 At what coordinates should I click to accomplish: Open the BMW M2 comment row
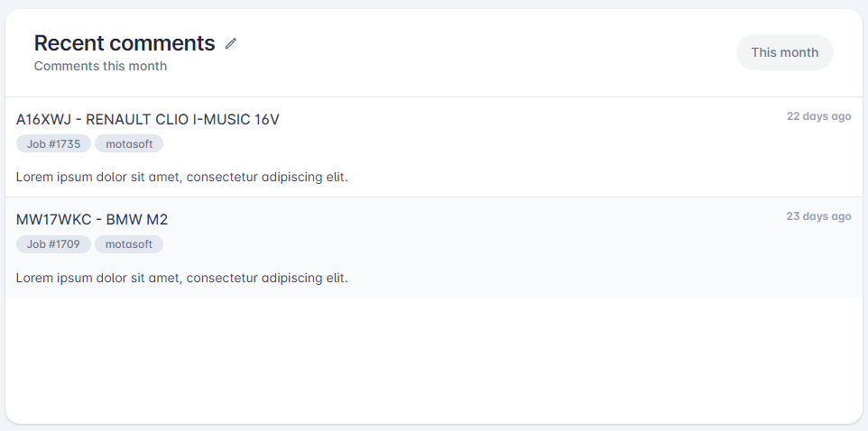(434, 247)
